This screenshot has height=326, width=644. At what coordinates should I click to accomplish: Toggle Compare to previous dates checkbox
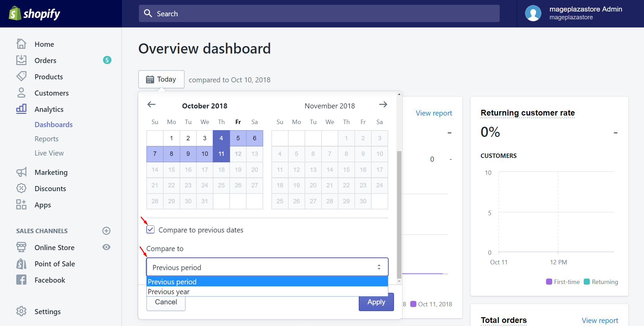[x=150, y=230]
